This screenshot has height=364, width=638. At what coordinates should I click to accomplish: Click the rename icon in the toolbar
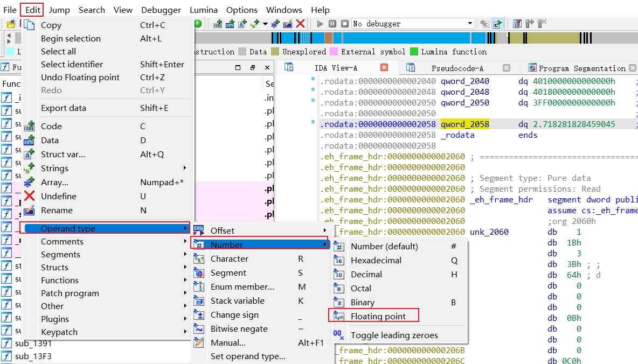point(288,24)
